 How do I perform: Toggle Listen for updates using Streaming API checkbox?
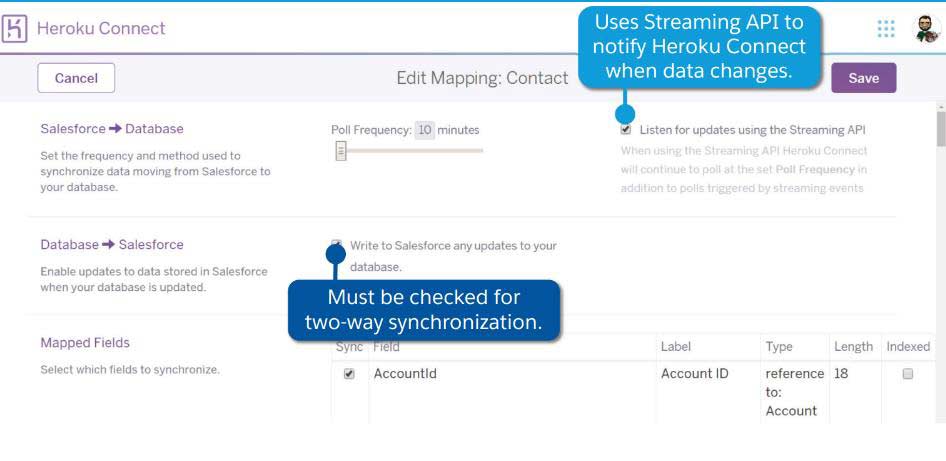[626, 130]
